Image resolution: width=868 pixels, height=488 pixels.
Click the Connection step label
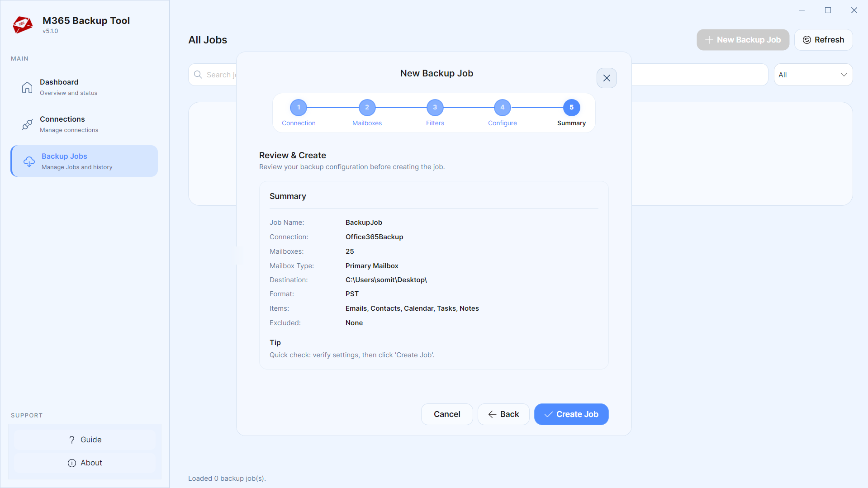299,123
